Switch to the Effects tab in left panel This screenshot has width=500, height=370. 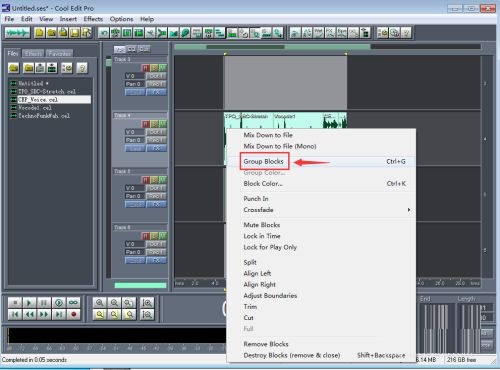[x=33, y=53]
